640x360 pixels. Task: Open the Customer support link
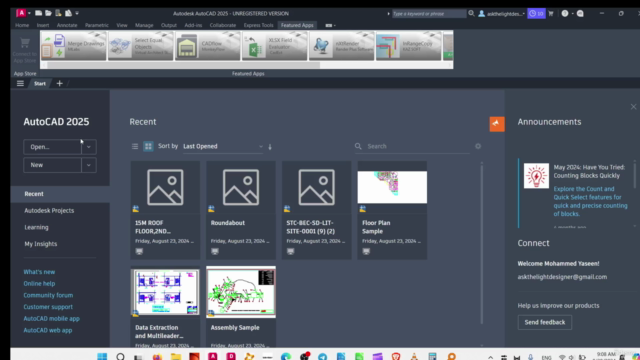48,307
